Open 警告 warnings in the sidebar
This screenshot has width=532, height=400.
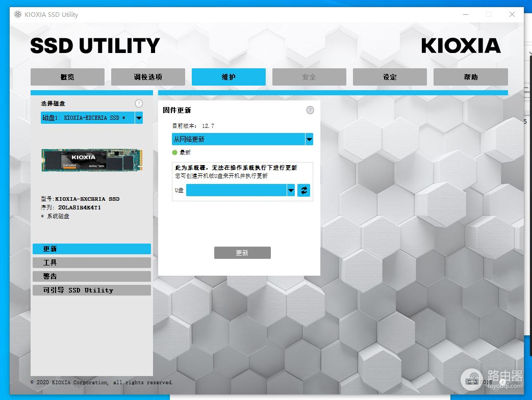click(92, 276)
